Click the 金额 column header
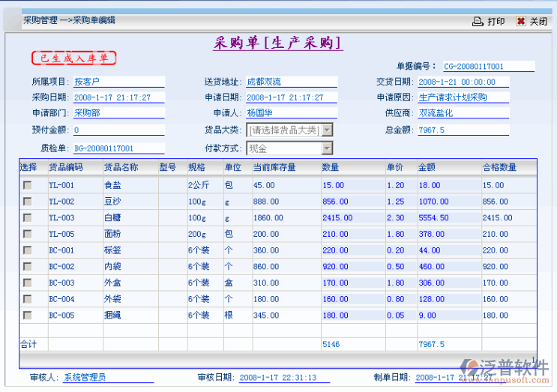This screenshot has width=557, height=392. click(x=427, y=167)
